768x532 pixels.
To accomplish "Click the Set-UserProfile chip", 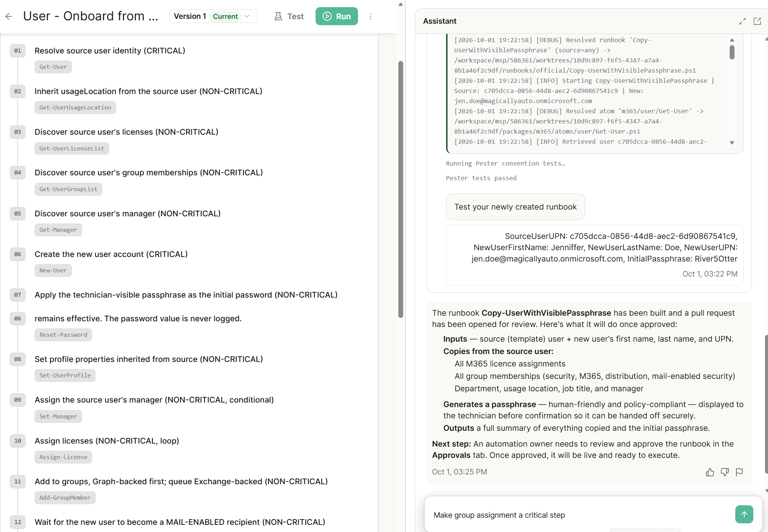I will click(65, 375).
